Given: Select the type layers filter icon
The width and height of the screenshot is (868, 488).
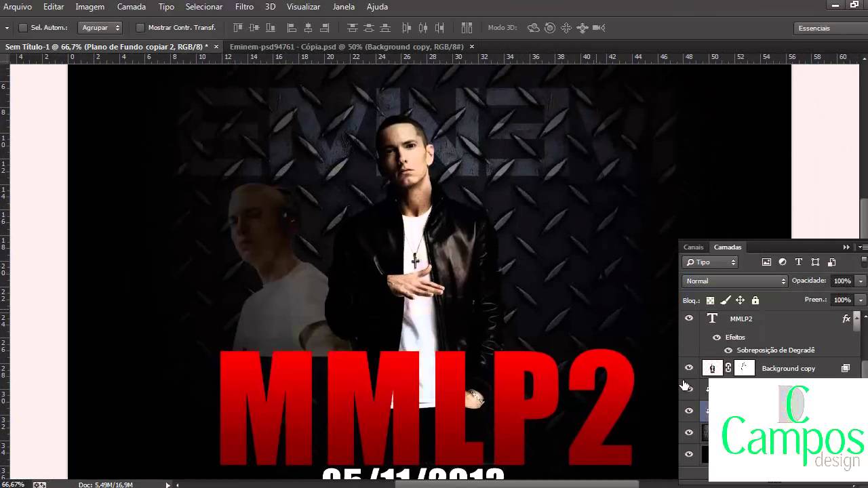Looking at the screenshot, I should pos(799,262).
